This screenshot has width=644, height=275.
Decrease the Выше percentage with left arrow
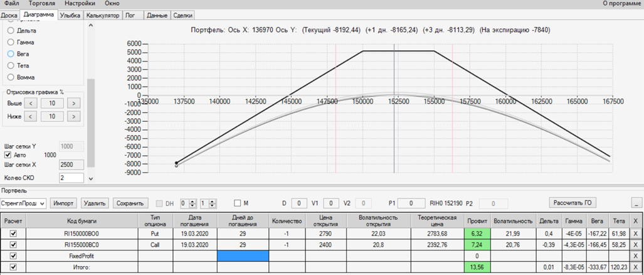point(30,103)
